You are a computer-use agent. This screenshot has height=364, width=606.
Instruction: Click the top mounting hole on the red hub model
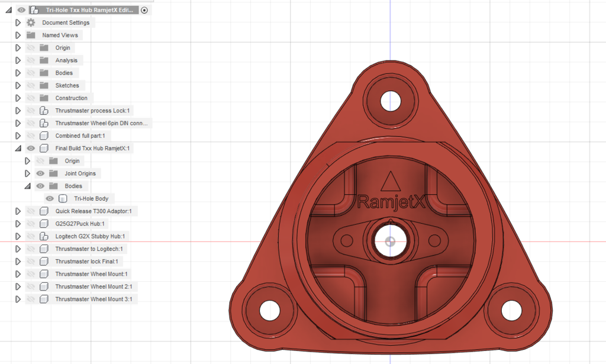coord(391,101)
